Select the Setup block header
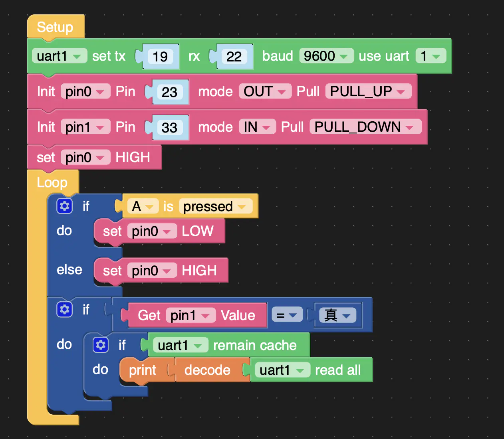 [55, 27]
